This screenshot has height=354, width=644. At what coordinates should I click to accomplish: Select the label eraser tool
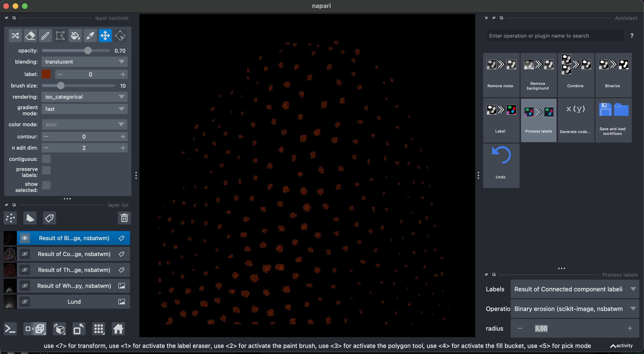(x=30, y=36)
